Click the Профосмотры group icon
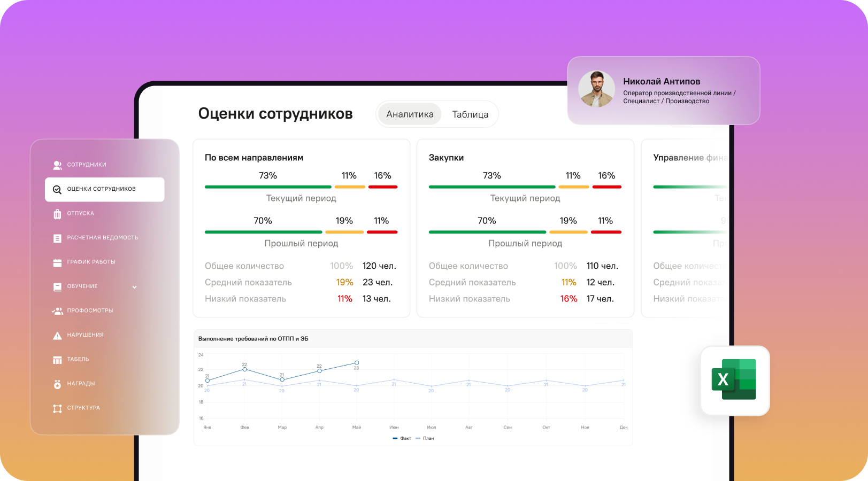 (x=57, y=311)
